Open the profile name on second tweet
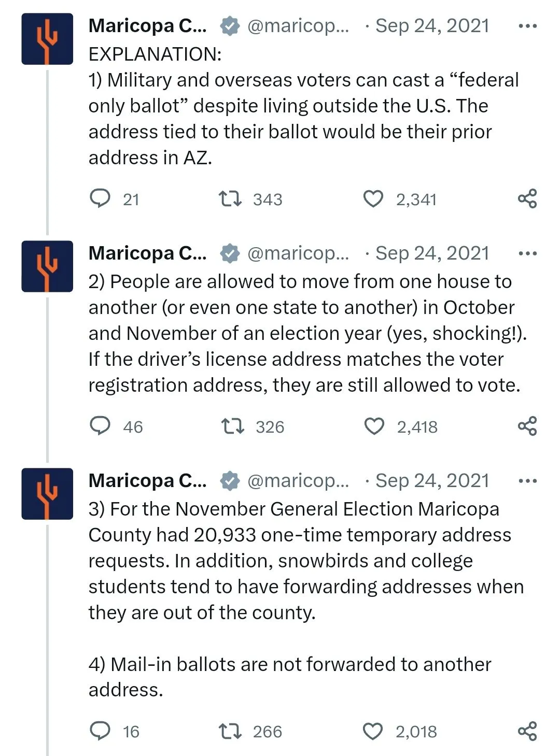560x756 pixels. 147,253
